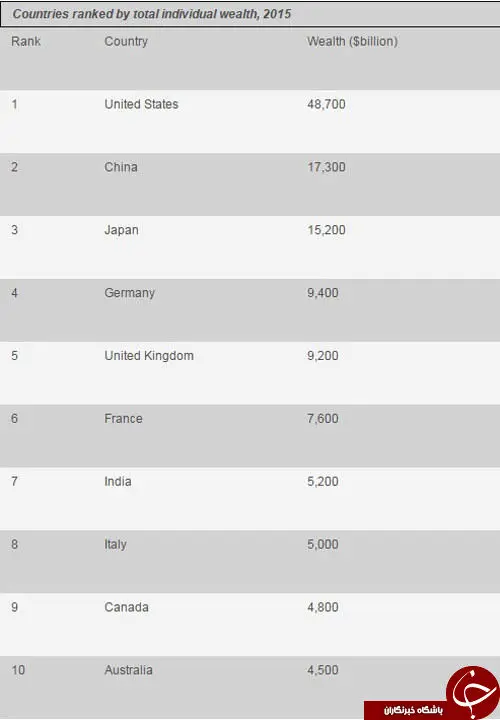Click the Germany row name
500x720 pixels.
pyautogui.click(x=129, y=293)
